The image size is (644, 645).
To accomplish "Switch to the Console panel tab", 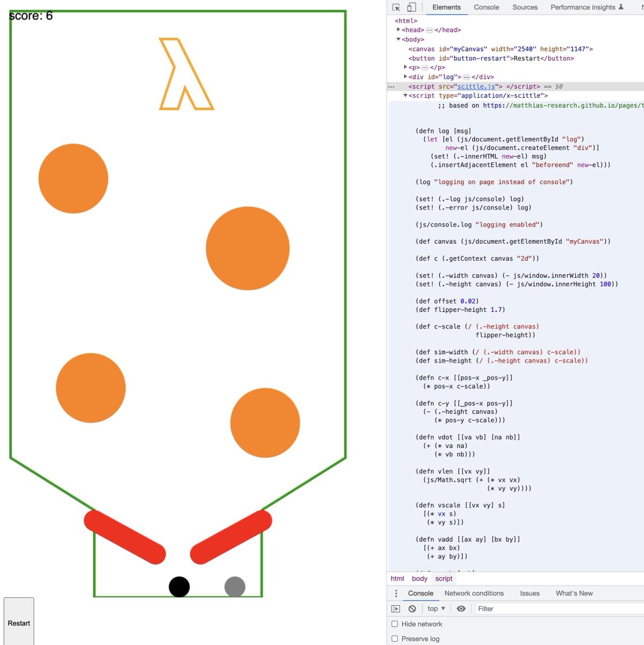I will pos(487,7).
